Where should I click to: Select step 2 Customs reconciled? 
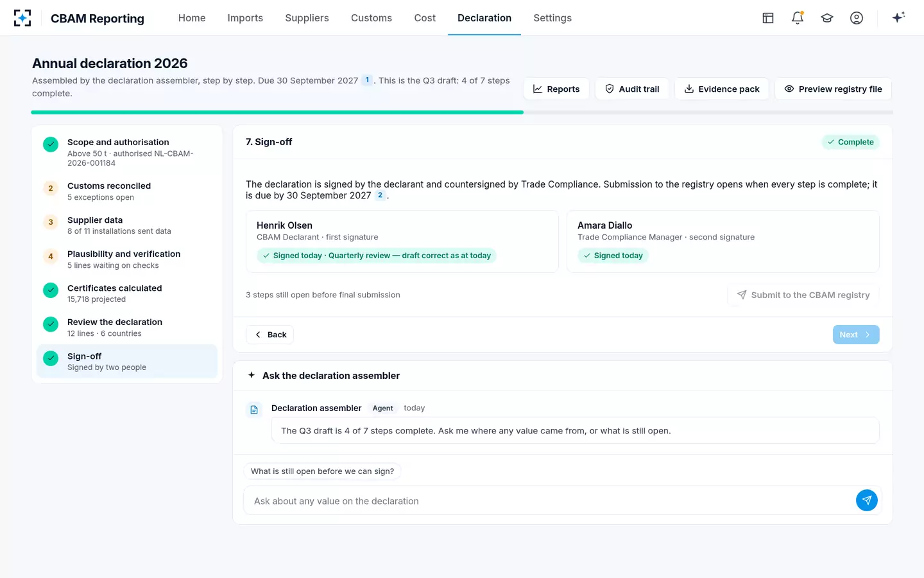(127, 191)
